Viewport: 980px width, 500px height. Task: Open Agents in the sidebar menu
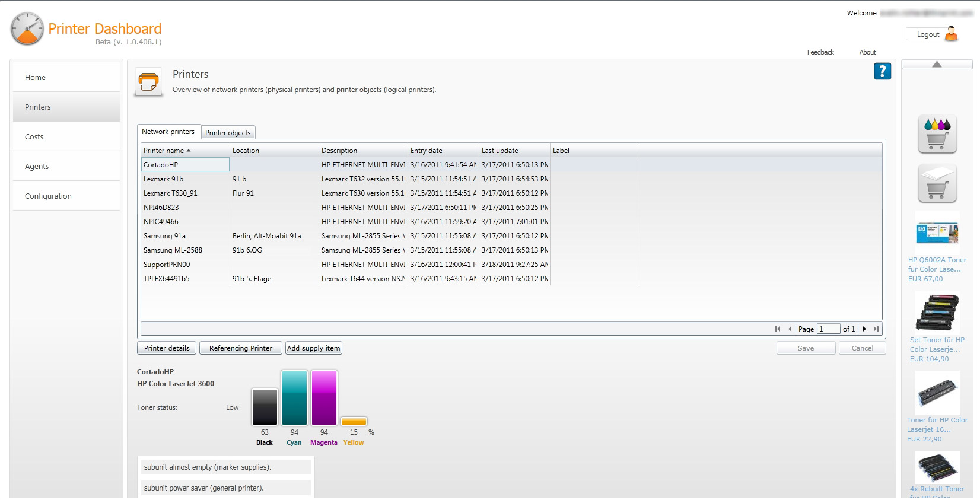point(66,166)
